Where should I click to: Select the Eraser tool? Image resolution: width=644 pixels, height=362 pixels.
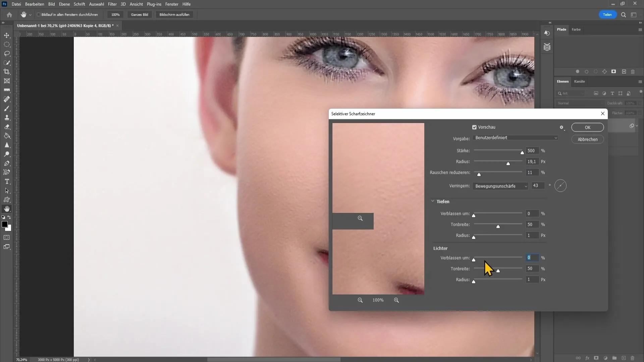pos(7,127)
